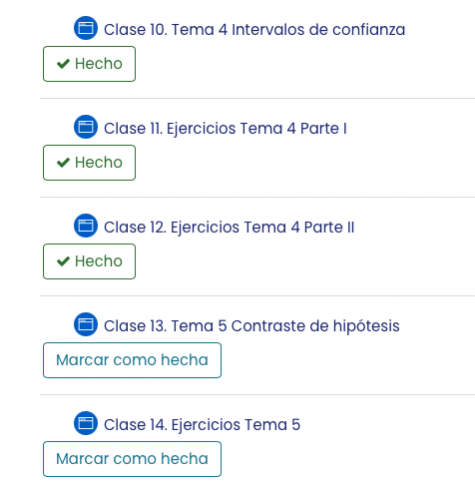Open Clase 14. Ejercicios Tema 5
475x489 pixels.
202,425
